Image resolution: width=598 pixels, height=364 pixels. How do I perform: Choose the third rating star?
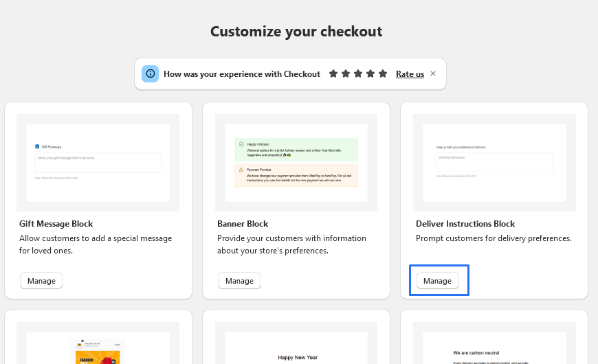click(358, 73)
